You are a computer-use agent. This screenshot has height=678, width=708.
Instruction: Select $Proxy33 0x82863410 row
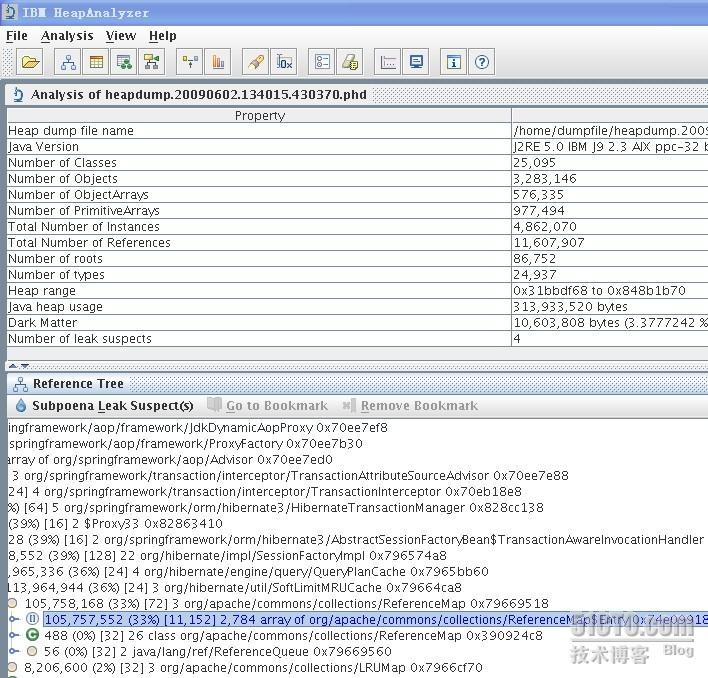point(115,524)
